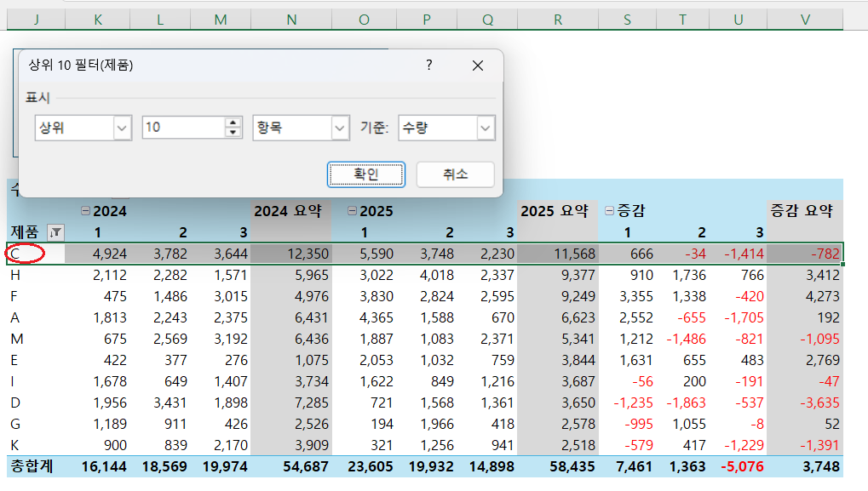Close the Top 10 filter dialog
The height and width of the screenshot is (491, 868).
478,66
